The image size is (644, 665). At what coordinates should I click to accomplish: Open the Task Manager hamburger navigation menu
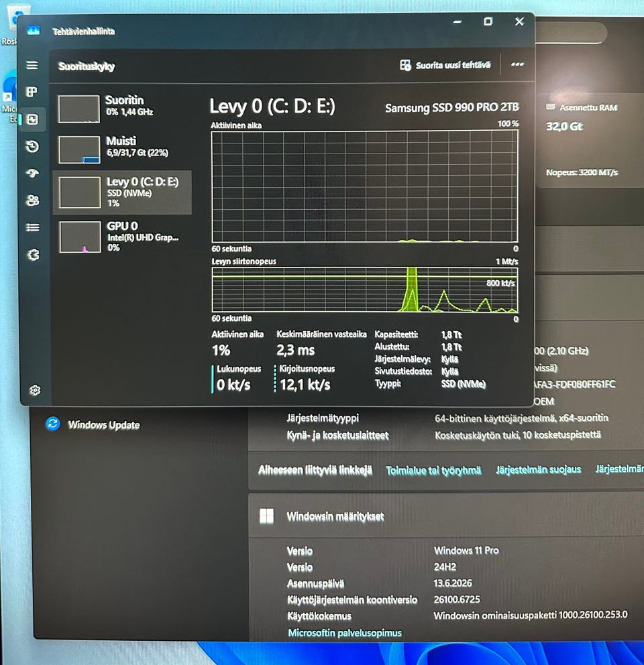coord(32,65)
